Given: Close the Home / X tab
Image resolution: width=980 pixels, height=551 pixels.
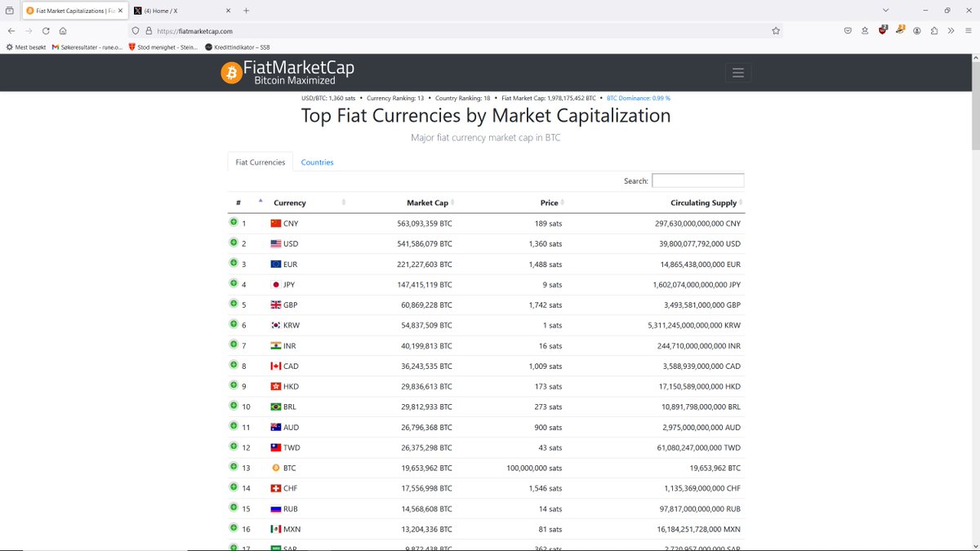Looking at the screenshot, I should click(x=227, y=11).
